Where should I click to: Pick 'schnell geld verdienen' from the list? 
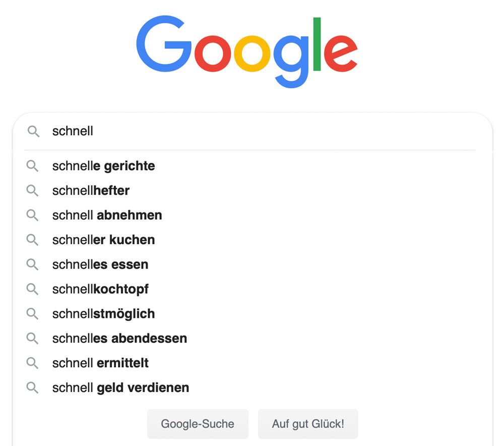120,387
